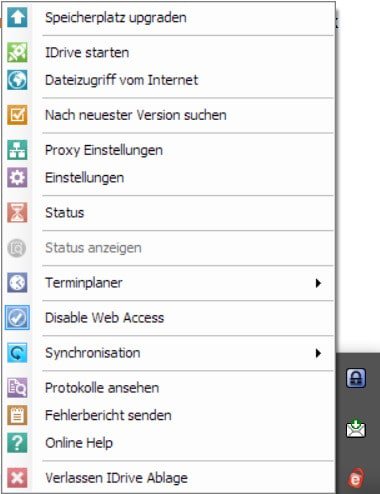The image size is (380, 494).
Task: Click the purple gear Einstellungen icon
Action: (x=17, y=178)
